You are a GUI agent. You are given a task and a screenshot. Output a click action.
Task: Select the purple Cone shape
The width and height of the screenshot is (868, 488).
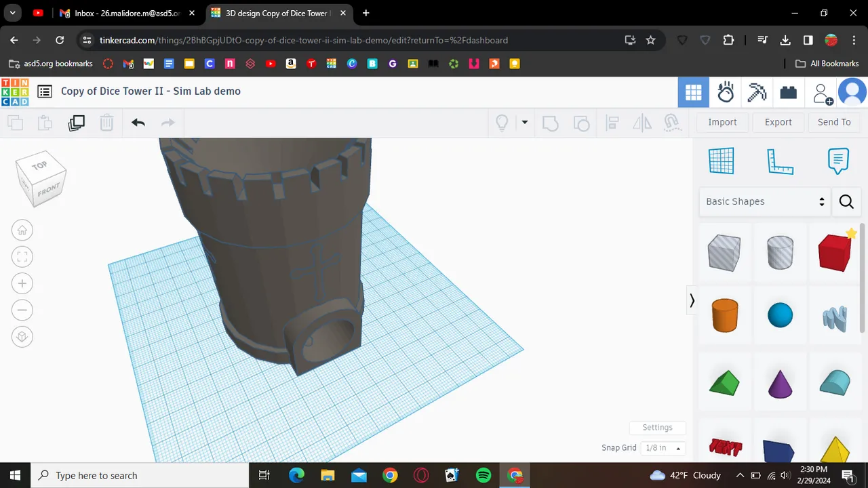[780, 383]
